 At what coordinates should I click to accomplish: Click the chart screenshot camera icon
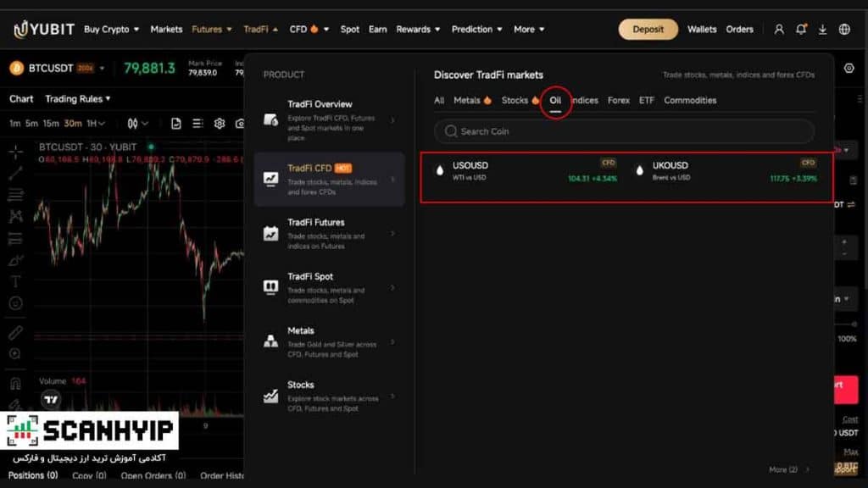pyautogui.click(x=240, y=124)
